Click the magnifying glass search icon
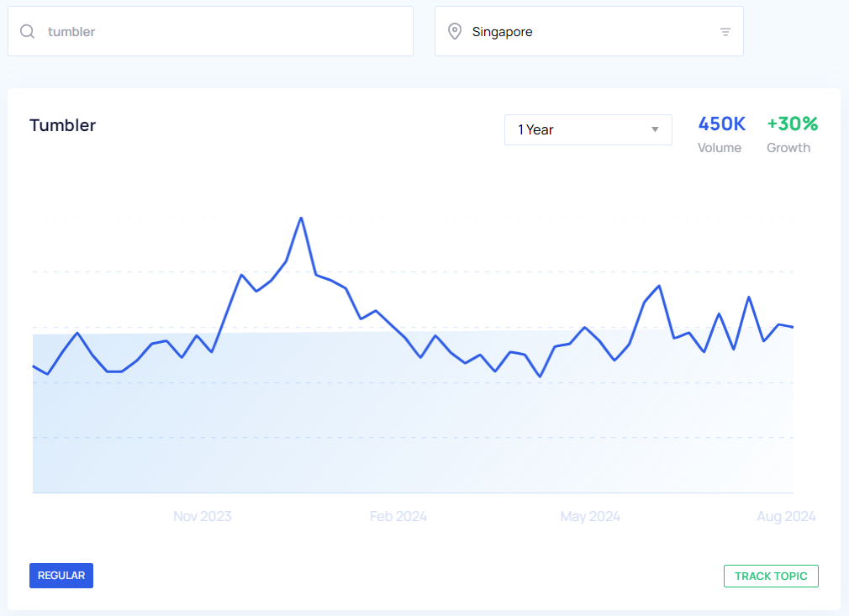 point(28,32)
